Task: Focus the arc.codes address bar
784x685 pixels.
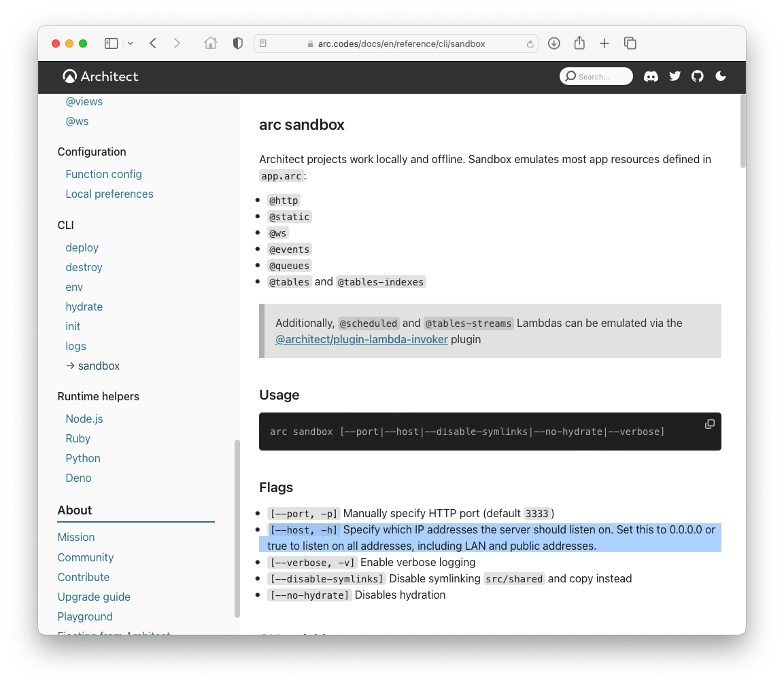Action: pos(396,43)
